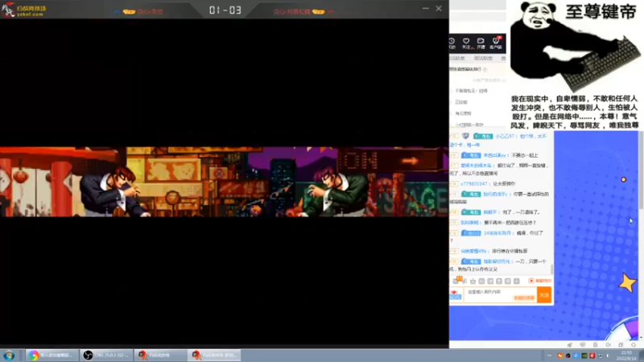Click the crown icon in the chat toolbar

[x=473, y=281]
